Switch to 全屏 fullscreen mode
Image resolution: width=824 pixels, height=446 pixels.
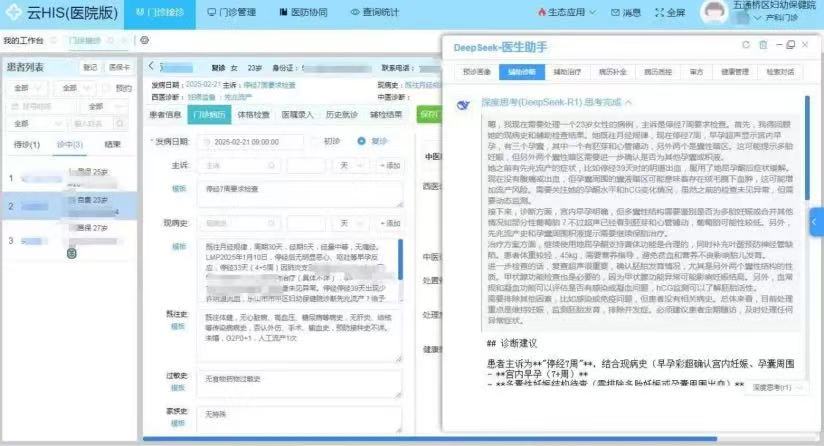tap(670, 13)
